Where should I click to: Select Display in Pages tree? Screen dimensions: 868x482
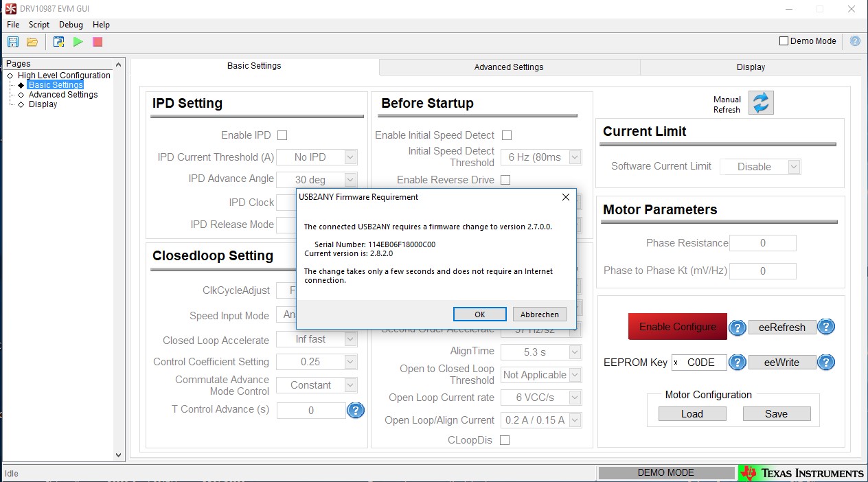click(43, 104)
